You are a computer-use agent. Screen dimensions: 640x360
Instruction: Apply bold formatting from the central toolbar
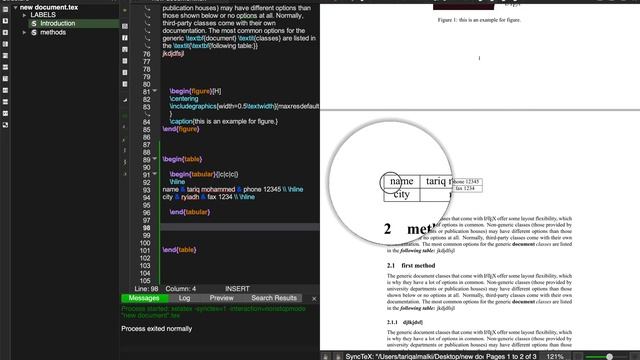125,26
